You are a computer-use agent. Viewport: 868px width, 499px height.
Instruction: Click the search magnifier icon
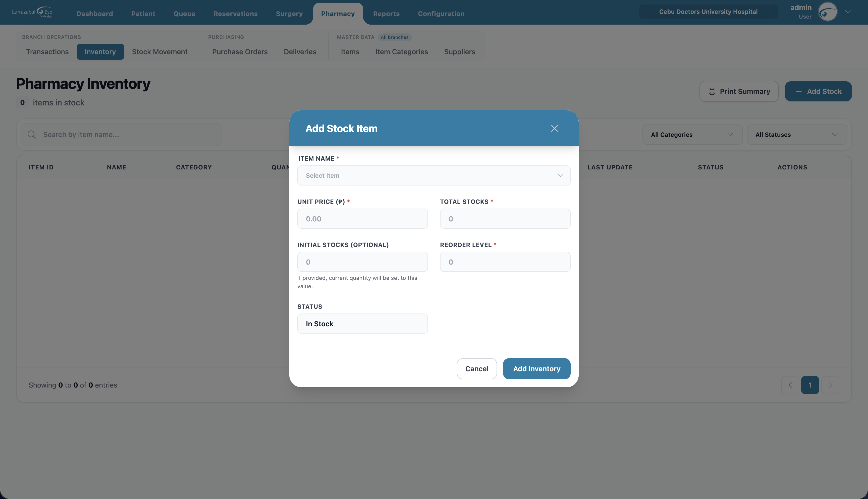tap(32, 135)
